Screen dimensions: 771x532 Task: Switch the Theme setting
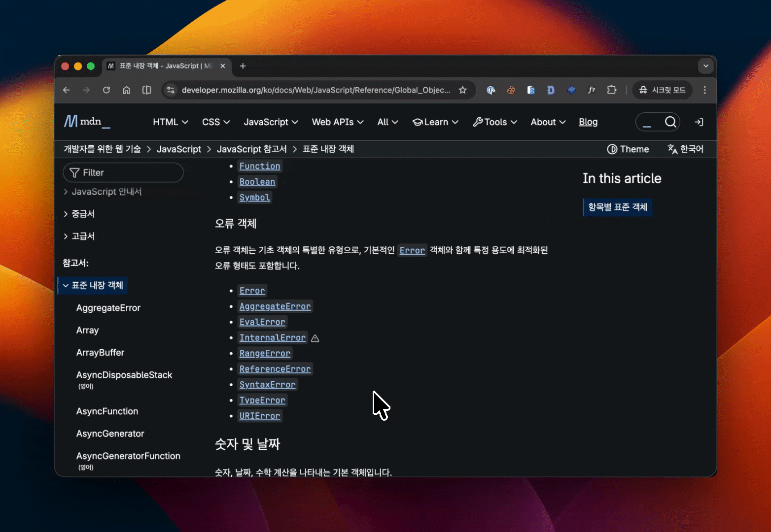click(628, 149)
